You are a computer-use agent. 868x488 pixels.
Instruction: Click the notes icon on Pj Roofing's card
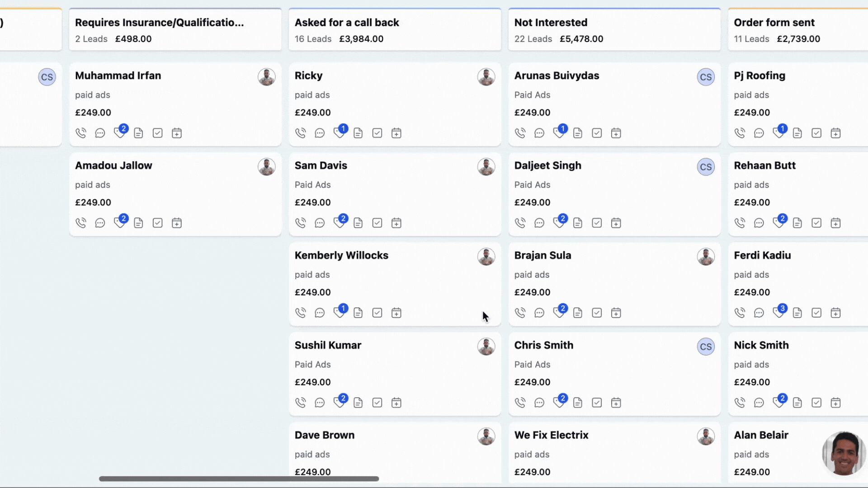click(x=797, y=133)
